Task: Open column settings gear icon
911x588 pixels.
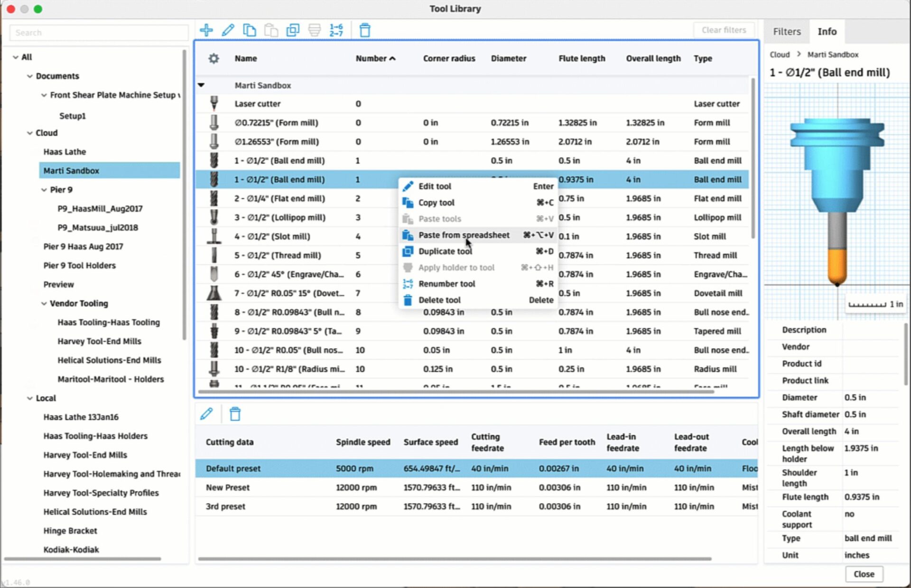Action: click(x=214, y=58)
